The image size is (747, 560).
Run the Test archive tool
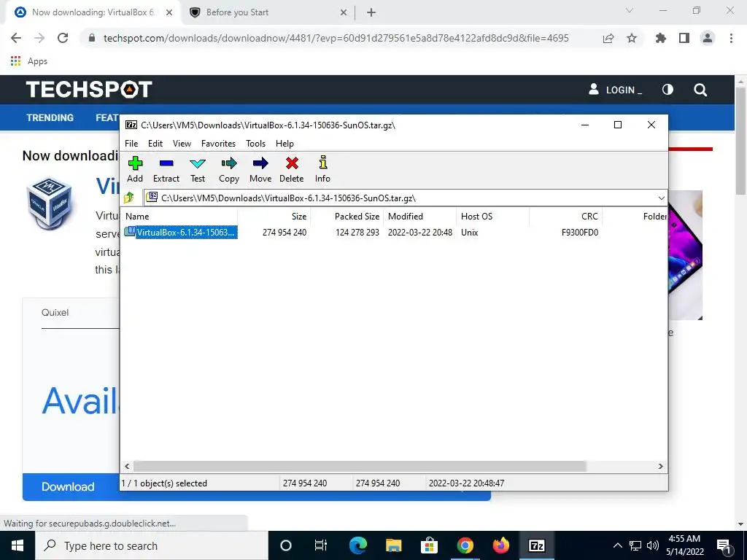pos(198,169)
